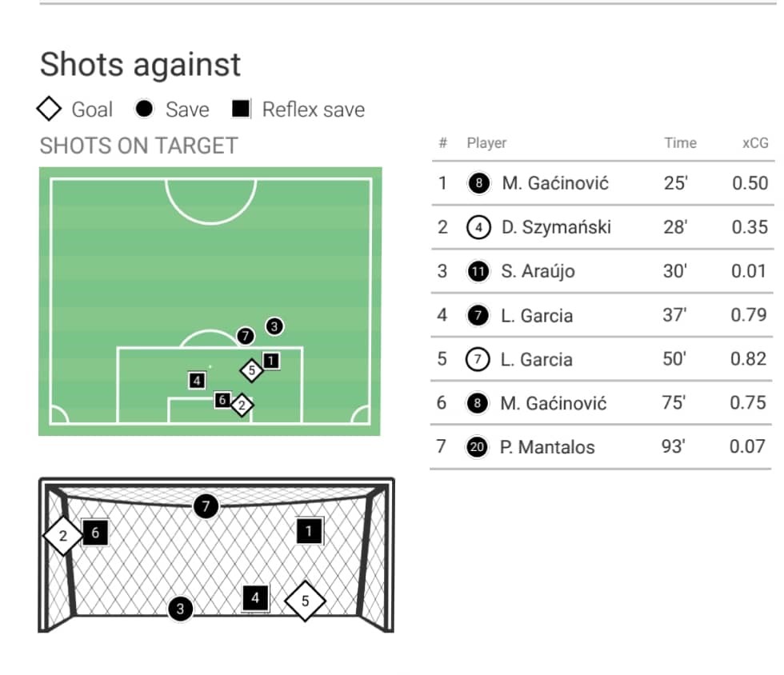This screenshot has width=784, height=675.
Task: Select reflex save 6 in goal frame
Action: 95,533
